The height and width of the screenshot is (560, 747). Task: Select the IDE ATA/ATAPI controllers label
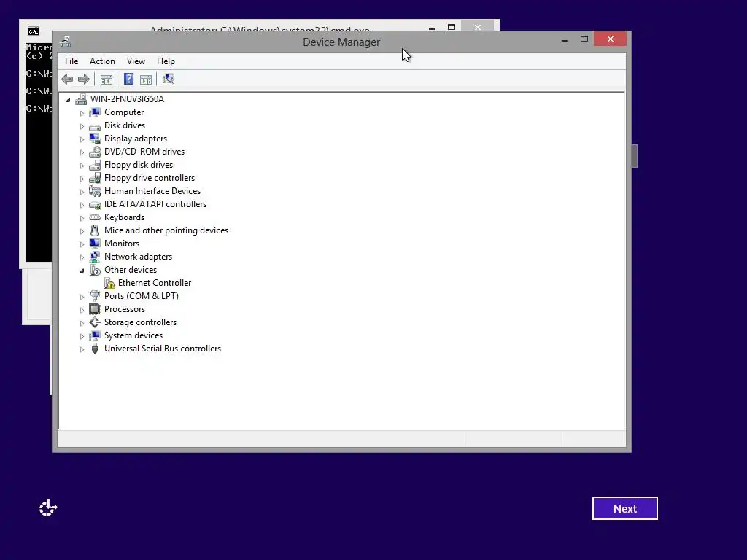click(x=155, y=204)
